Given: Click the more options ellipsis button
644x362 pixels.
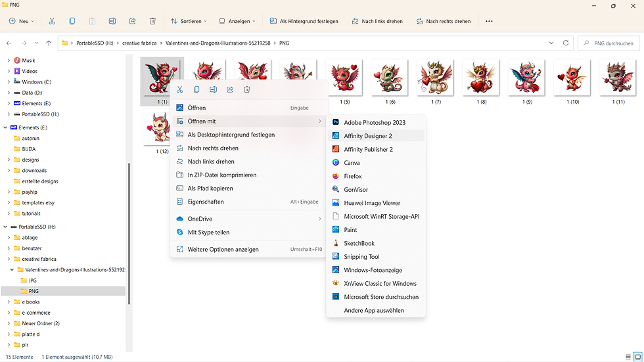Looking at the screenshot, I should 489,21.
